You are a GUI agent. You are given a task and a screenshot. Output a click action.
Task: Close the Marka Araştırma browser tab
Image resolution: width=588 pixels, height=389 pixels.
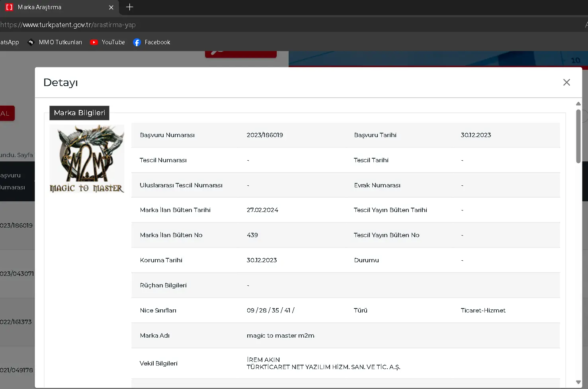(x=111, y=8)
